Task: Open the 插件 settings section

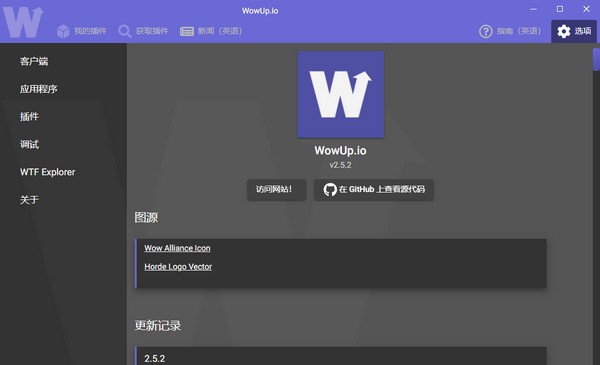Action: (29, 116)
